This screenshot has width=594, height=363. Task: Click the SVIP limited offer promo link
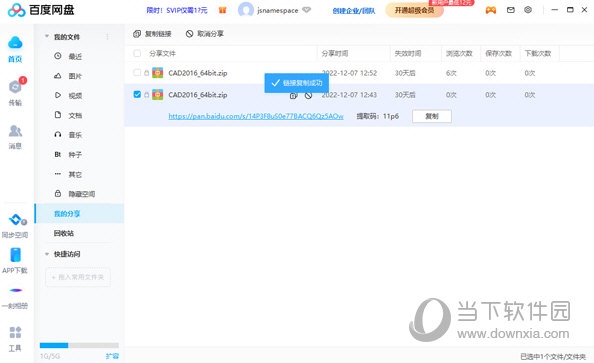click(177, 10)
